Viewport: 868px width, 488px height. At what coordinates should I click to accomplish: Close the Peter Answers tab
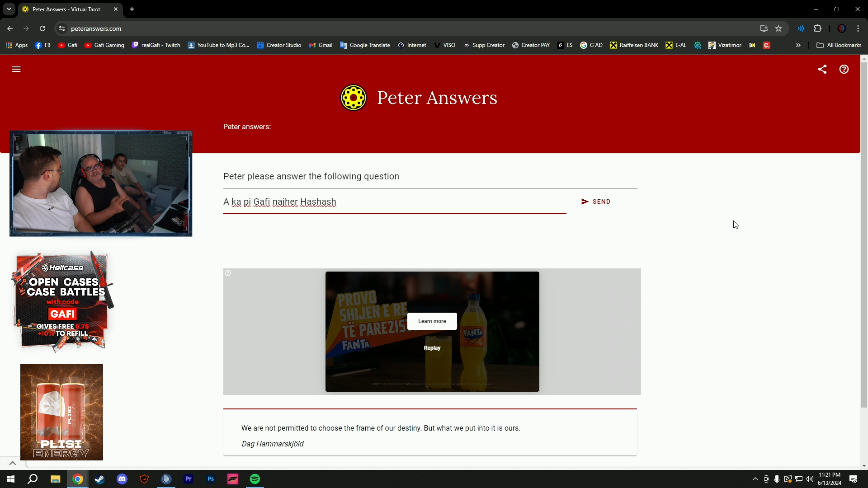pos(116,9)
